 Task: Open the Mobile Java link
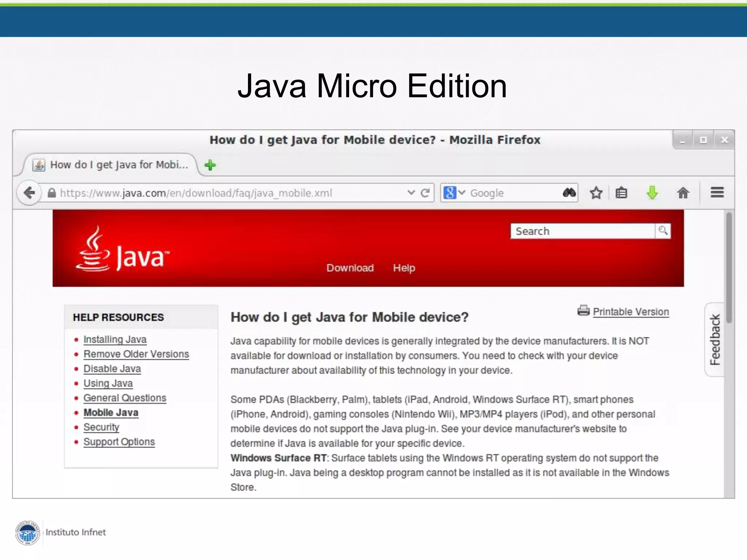click(111, 412)
